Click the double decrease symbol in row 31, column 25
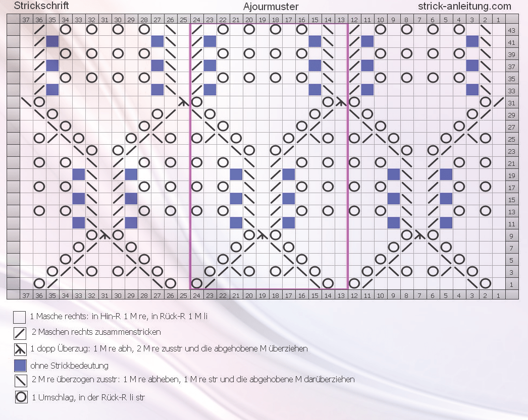Image resolution: width=528 pixels, height=420 pixels. point(184,102)
